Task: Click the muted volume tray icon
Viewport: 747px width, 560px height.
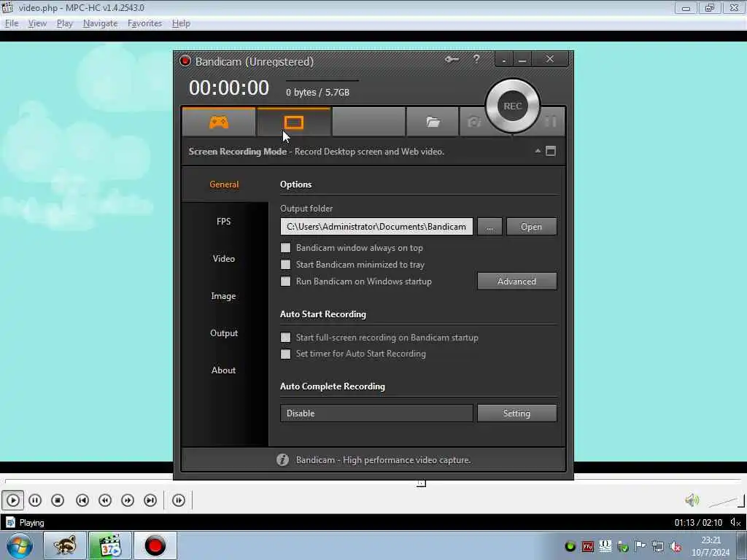Action: [676, 547]
